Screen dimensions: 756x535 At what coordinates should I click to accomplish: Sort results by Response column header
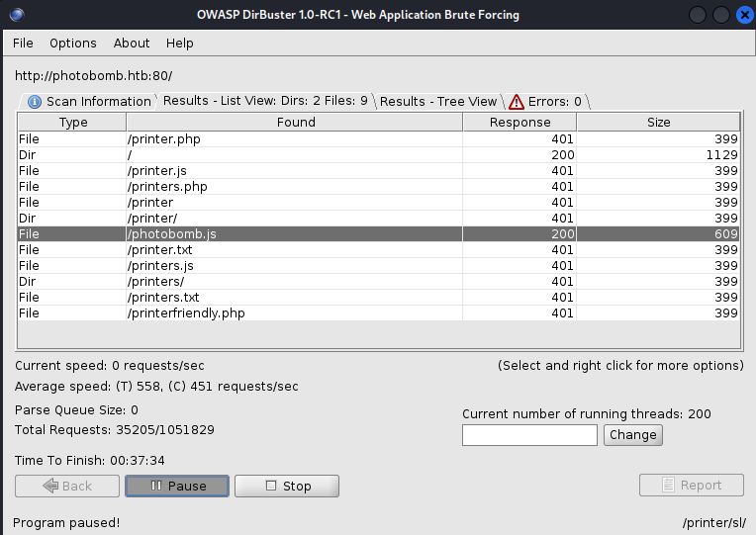tap(520, 123)
